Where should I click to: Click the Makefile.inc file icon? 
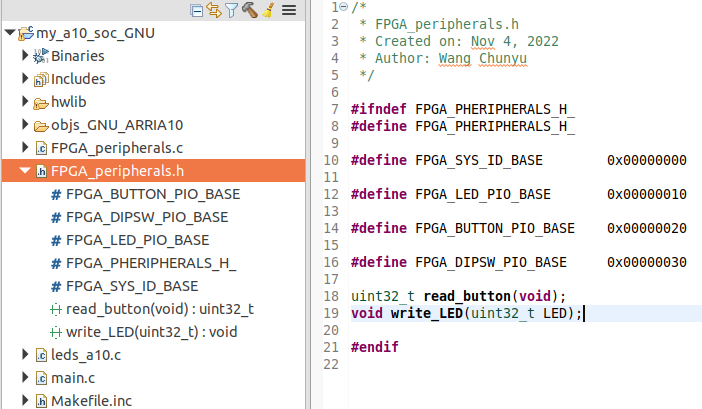[x=41, y=401]
